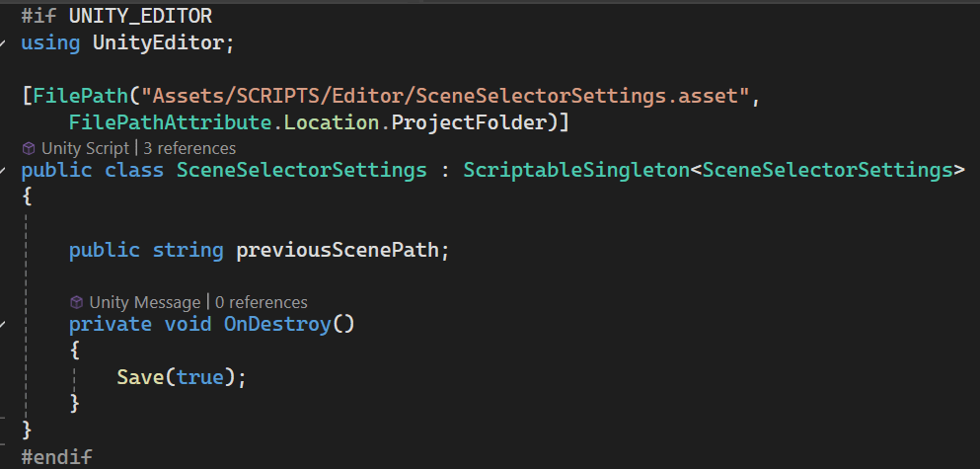Place cursor on the ScriptableSingleton base type
The width and height of the screenshot is (980, 469).
point(575,170)
